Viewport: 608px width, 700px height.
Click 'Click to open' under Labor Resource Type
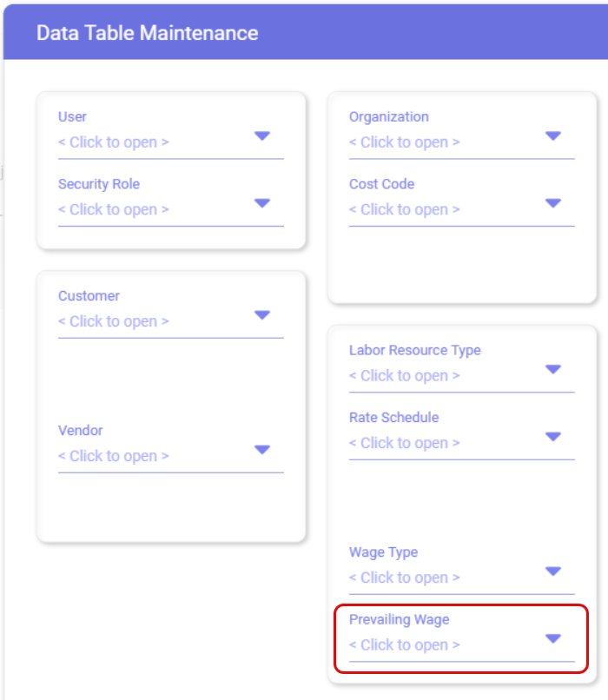[x=404, y=376]
